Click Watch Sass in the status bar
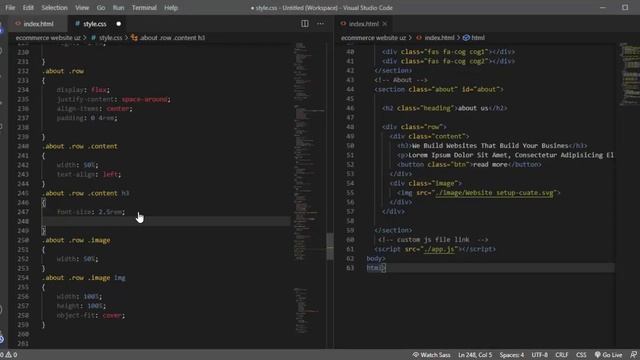 click(x=431, y=355)
